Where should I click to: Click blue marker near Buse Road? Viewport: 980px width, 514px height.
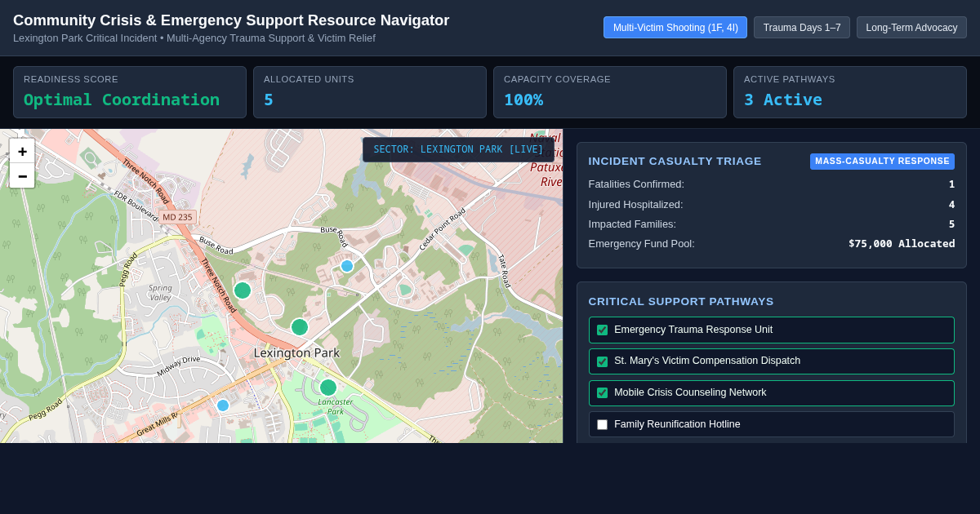[347, 266]
